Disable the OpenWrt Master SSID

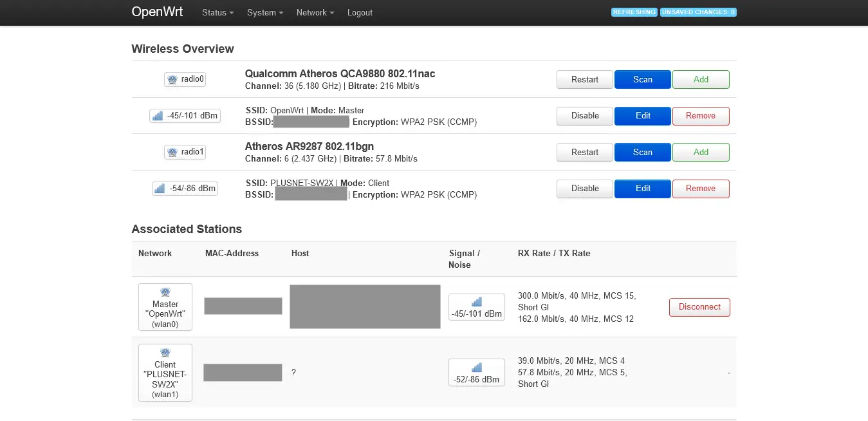pyautogui.click(x=585, y=116)
